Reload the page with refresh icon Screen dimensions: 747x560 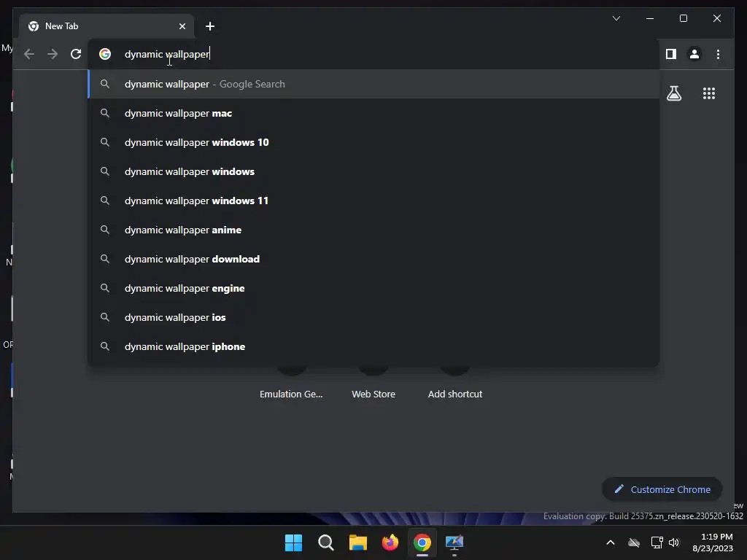(76, 54)
